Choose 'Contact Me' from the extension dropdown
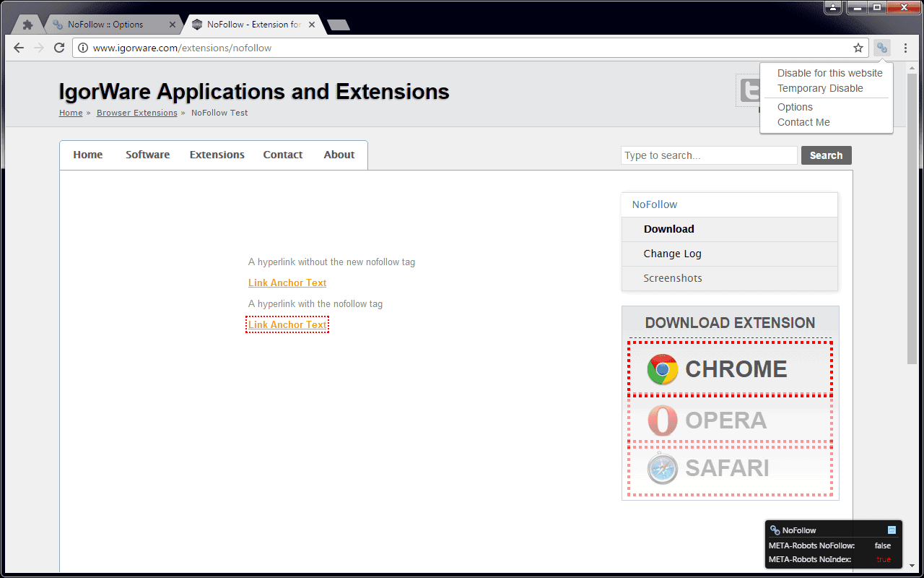 (x=803, y=122)
